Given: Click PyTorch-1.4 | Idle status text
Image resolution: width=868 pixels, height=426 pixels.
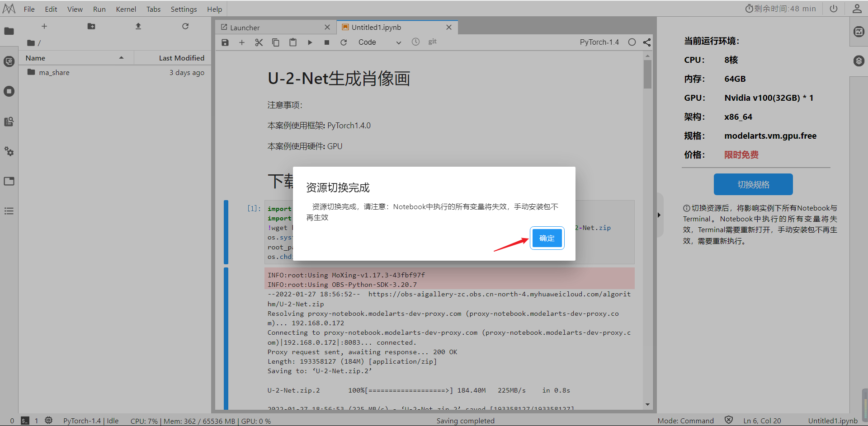Looking at the screenshot, I should (x=91, y=421).
